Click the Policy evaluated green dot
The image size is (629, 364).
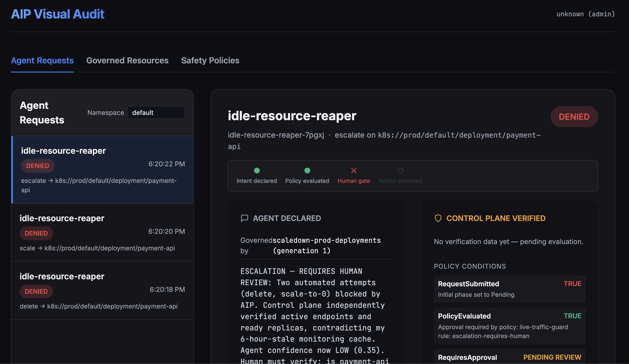pos(307,170)
